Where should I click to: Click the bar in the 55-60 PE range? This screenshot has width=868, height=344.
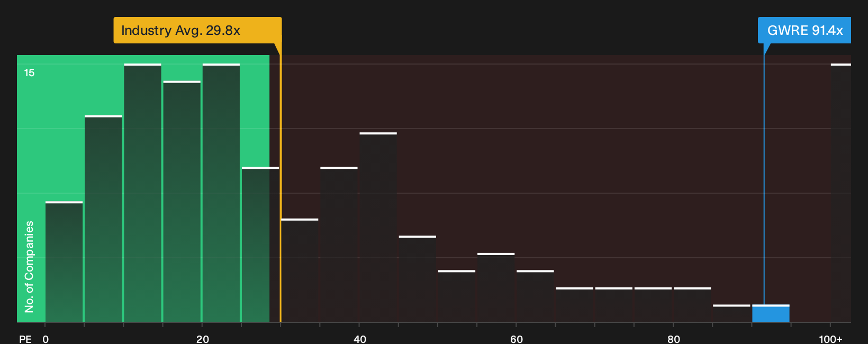click(496, 287)
